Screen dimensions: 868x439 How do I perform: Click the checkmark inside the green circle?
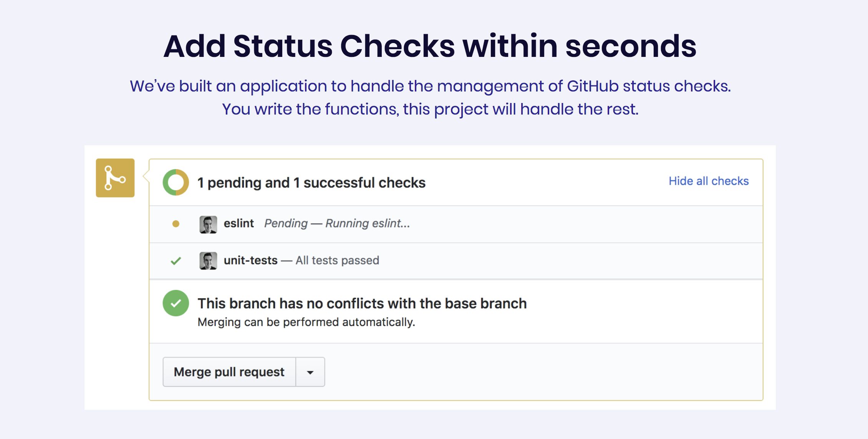(176, 303)
